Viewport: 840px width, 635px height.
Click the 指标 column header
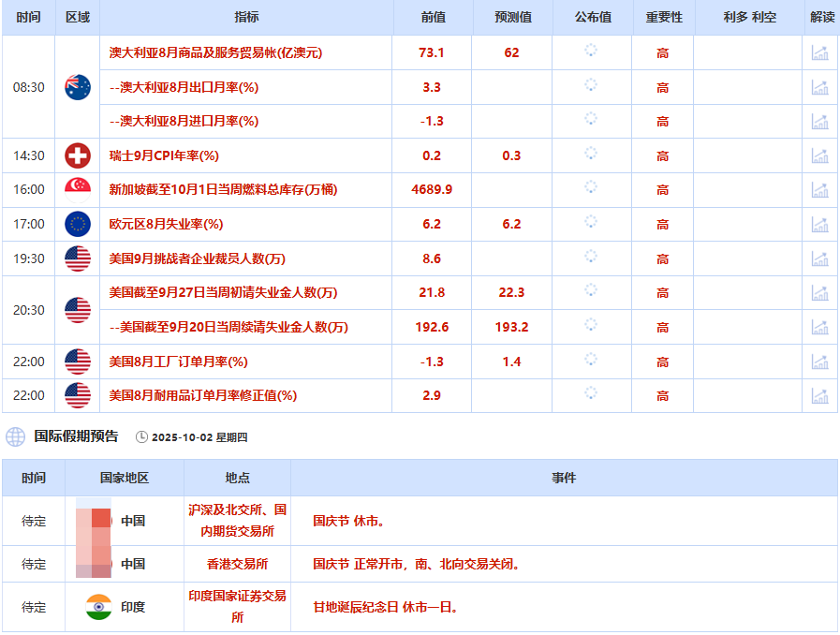(246, 17)
